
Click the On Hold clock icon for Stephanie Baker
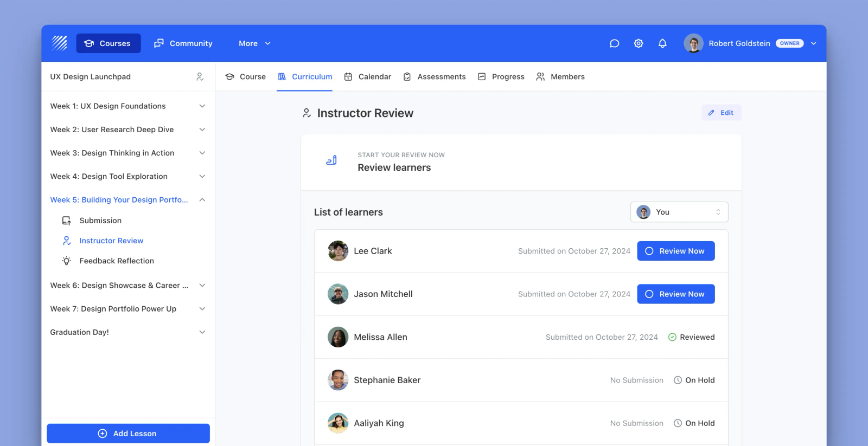(678, 380)
